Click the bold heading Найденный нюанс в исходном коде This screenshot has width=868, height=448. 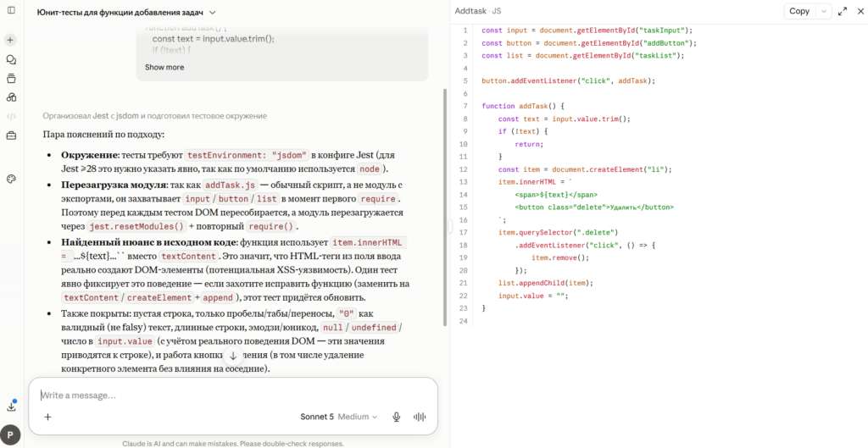pos(149,242)
